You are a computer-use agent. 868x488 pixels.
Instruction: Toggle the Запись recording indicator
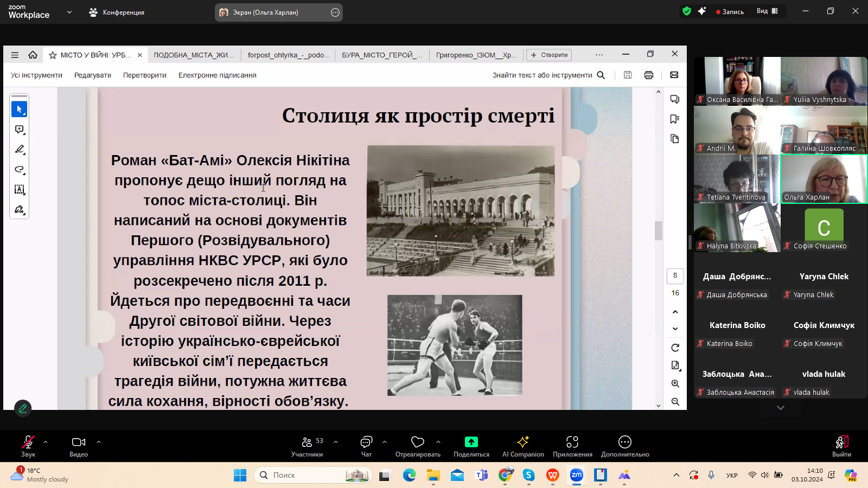[730, 11]
